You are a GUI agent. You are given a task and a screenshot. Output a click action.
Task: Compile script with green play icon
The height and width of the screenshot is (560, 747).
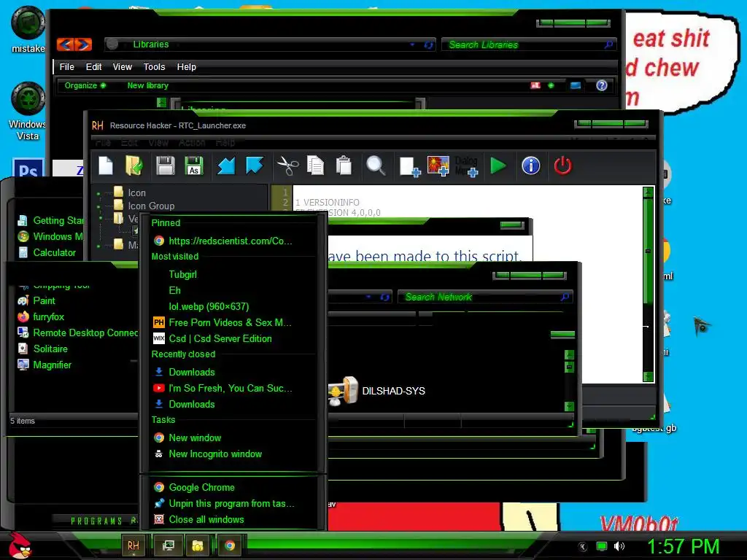coord(498,166)
